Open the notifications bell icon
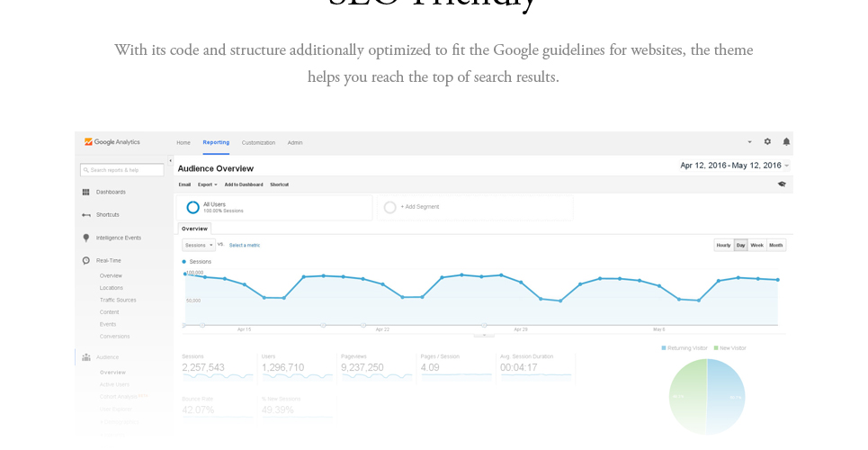This screenshot has width=868, height=450. click(786, 142)
